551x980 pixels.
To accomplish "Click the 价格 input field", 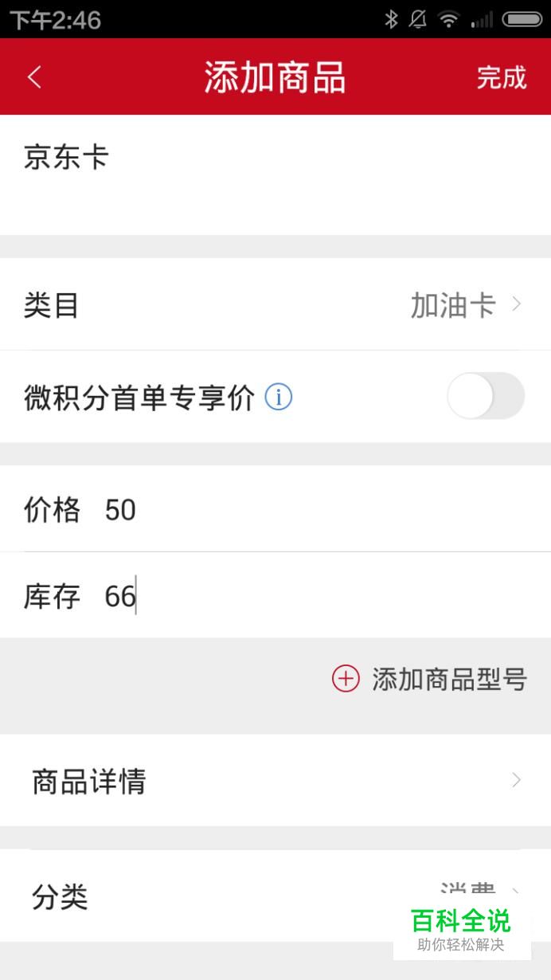I will pyautogui.click(x=318, y=509).
